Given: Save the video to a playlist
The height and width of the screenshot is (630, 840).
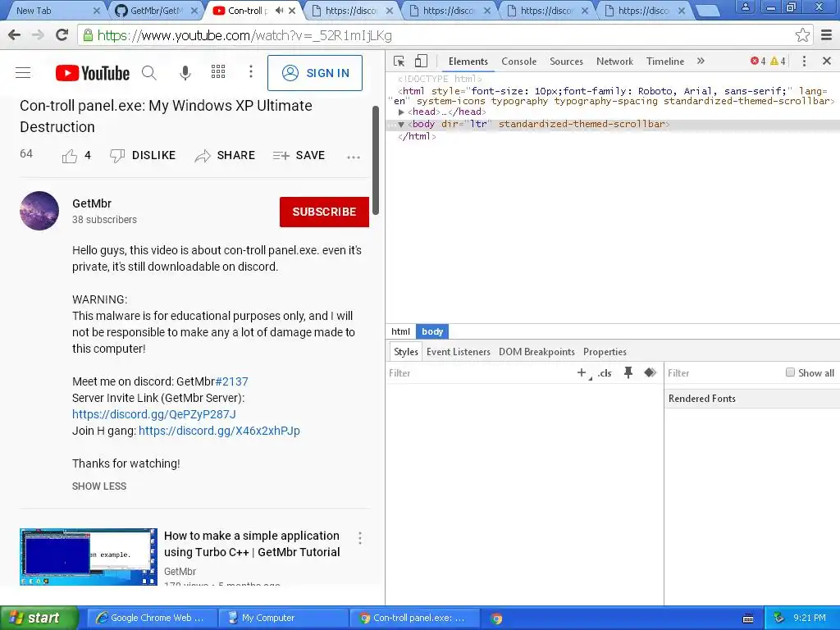Looking at the screenshot, I should point(299,155).
